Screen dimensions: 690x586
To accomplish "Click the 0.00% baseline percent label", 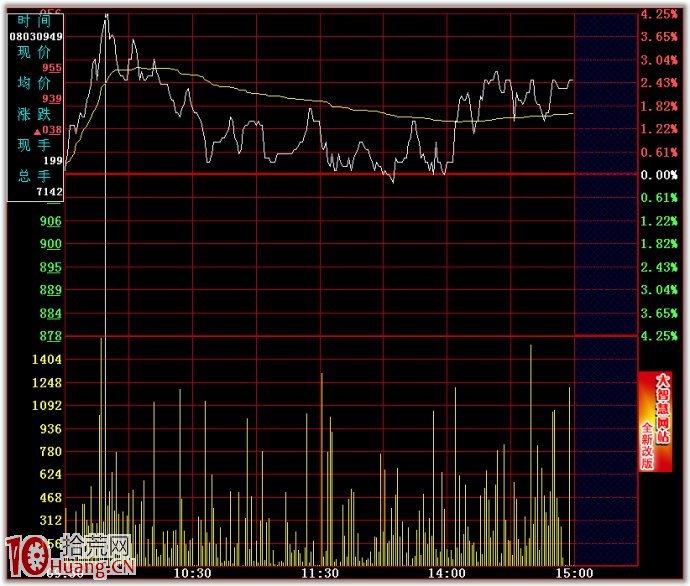I will pyautogui.click(x=659, y=175).
